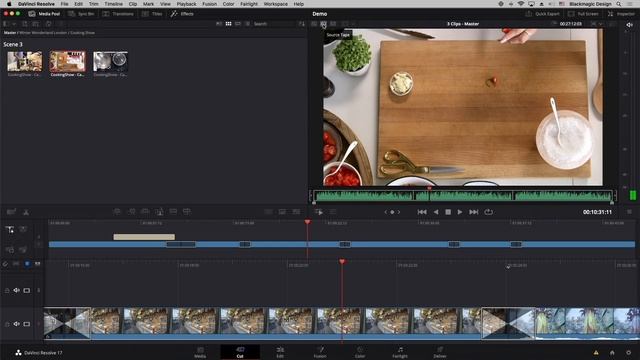
Task: Switch viewer to Source Clip mode
Action: pos(314,24)
